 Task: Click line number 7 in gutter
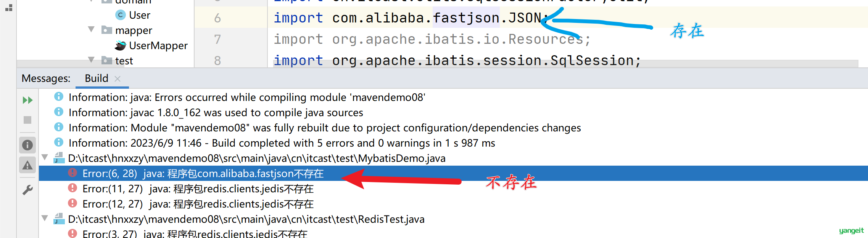pyautogui.click(x=217, y=39)
